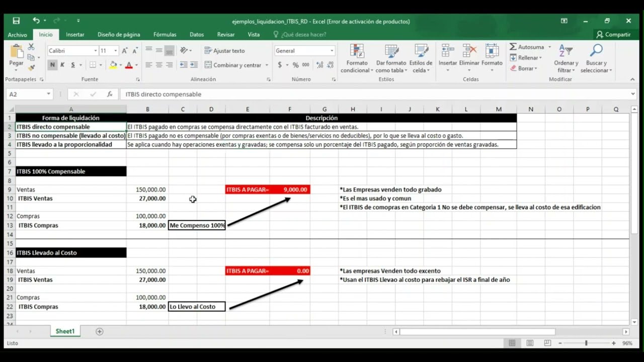644x362 pixels.
Task: Pick the font color red A swatch
Action: (x=129, y=65)
